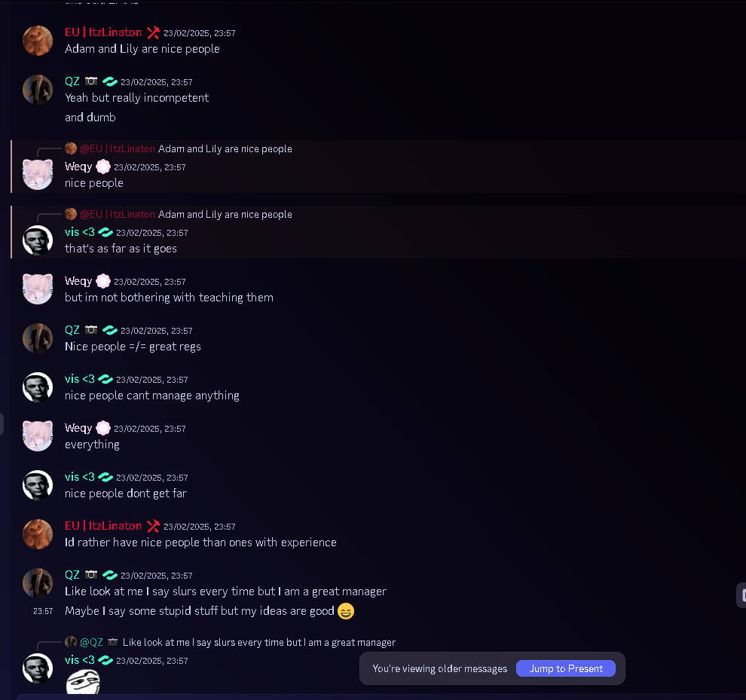Open the partially visible panel button on right edge
The height and width of the screenshot is (700, 746).
(741, 595)
